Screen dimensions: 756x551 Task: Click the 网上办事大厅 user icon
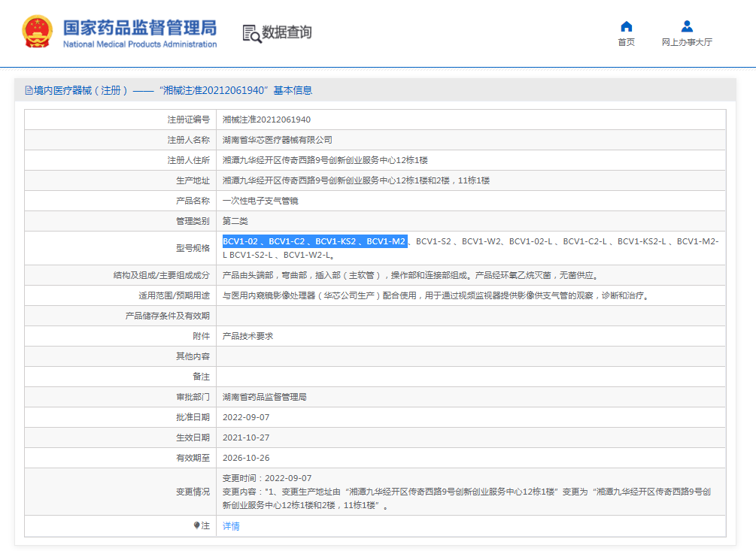tap(687, 26)
